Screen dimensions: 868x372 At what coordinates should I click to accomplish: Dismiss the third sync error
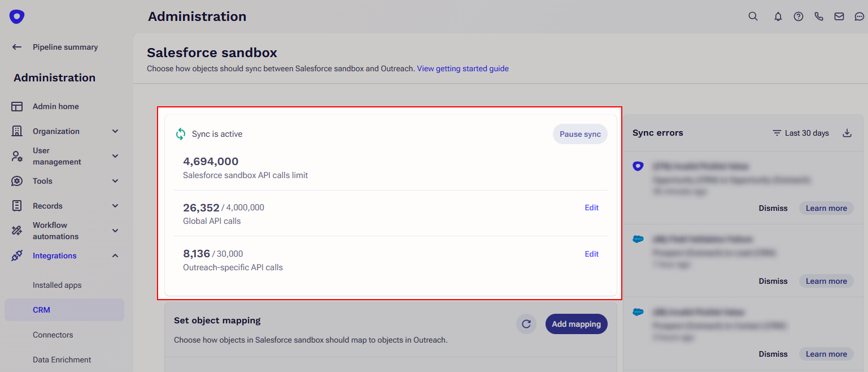(x=773, y=354)
